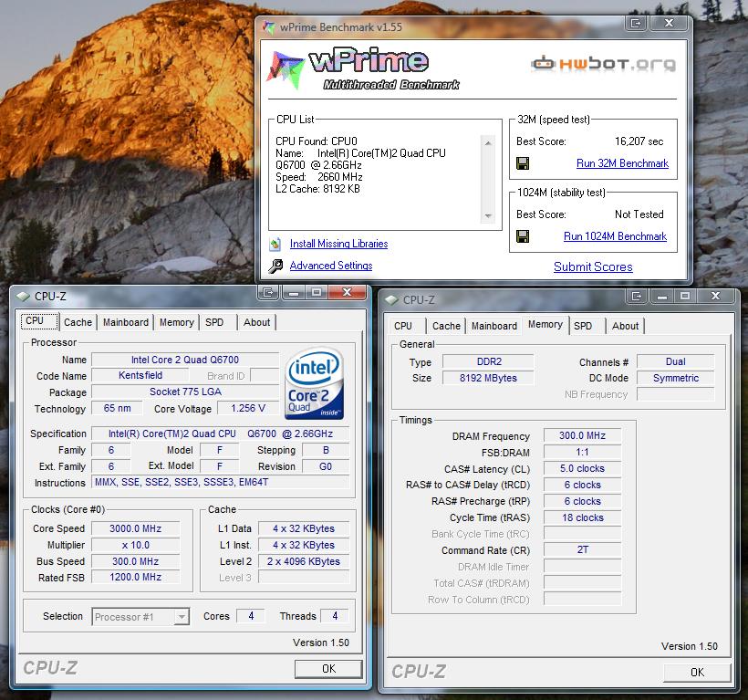This screenshot has height=700, width=748.
Task: Click the extra title bar button in left CPU-Z
Action: (268, 292)
